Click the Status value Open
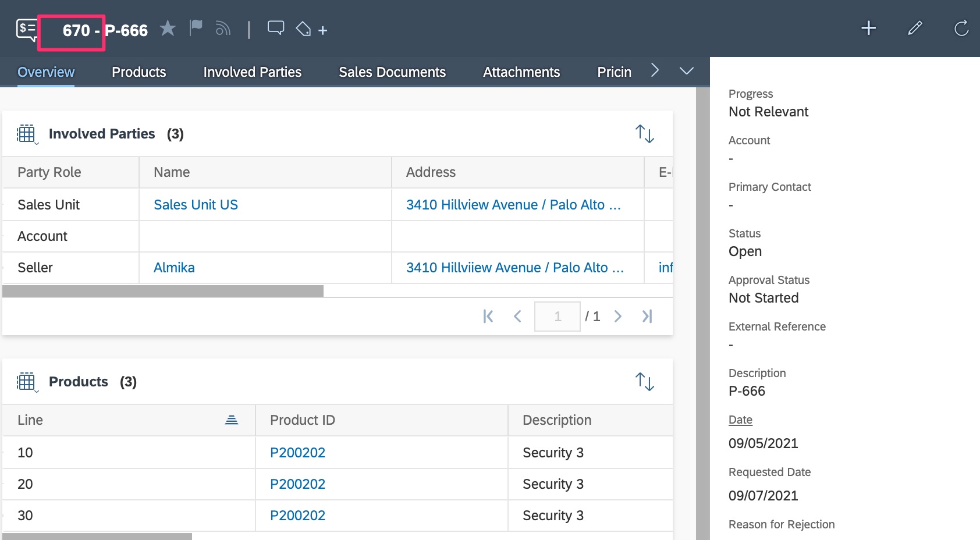Image resolution: width=980 pixels, height=540 pixels. point(745,251)
